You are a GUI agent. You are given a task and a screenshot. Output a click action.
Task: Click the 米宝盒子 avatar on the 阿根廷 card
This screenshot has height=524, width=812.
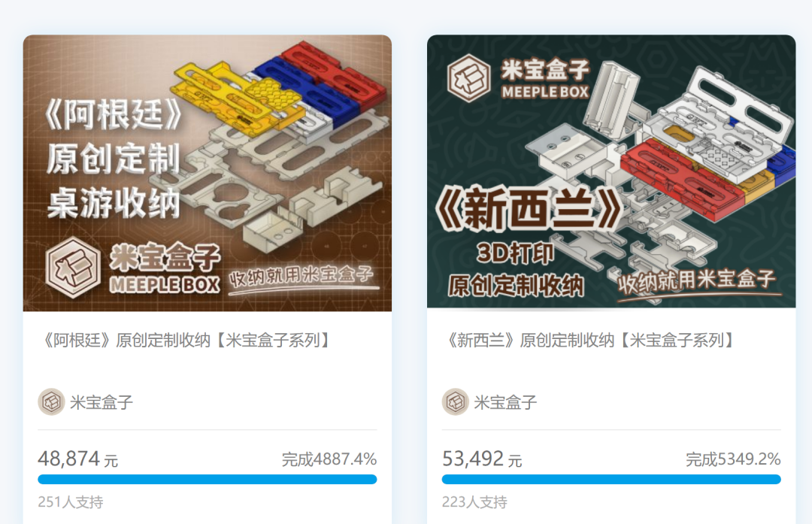(x=51, y=401)
